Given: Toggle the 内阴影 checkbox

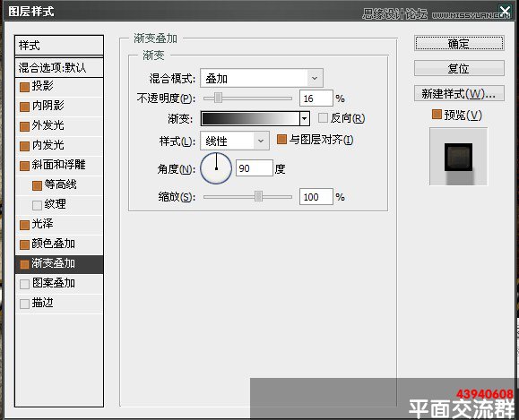Looking at the screenshot, I should [x=24, y=107].
